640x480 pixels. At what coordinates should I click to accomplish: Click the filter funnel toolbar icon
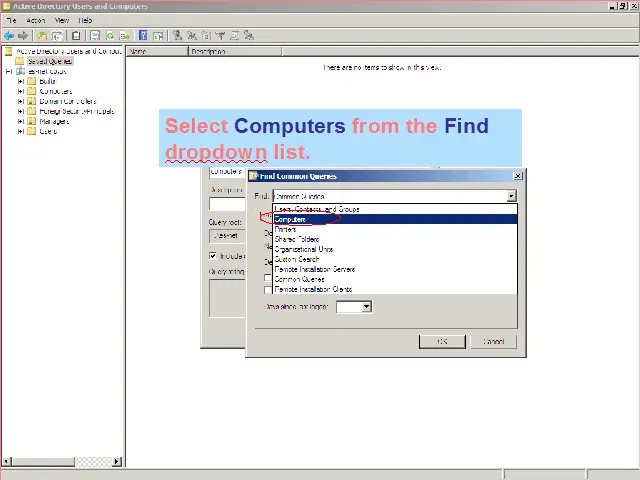point(220,36)
